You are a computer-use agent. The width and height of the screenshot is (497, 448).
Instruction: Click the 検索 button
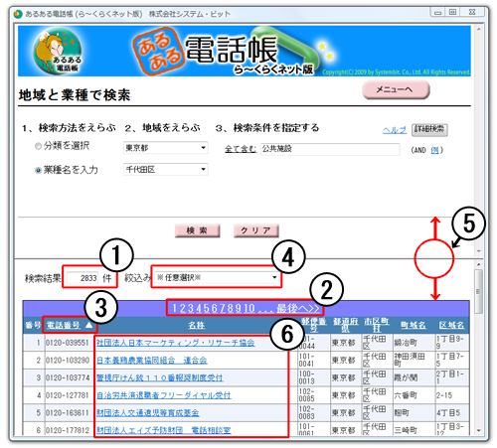pyautogui.click(x=197, y=230)
